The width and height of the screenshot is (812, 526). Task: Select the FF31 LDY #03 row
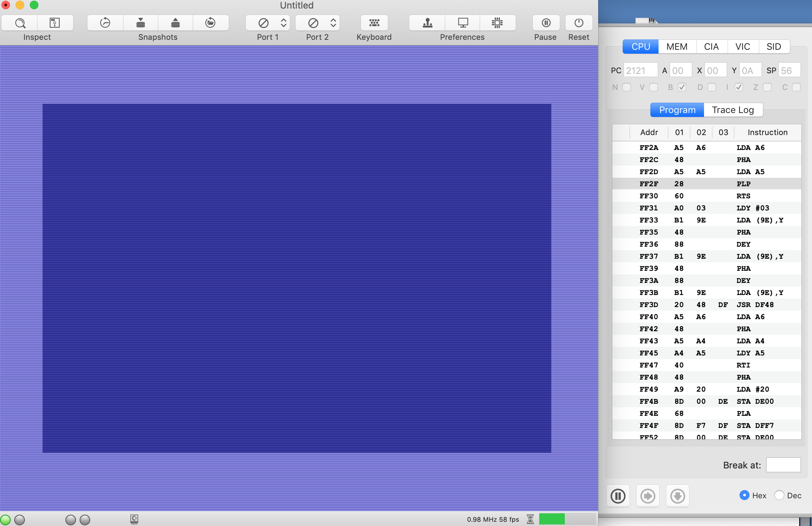[707, 208]
